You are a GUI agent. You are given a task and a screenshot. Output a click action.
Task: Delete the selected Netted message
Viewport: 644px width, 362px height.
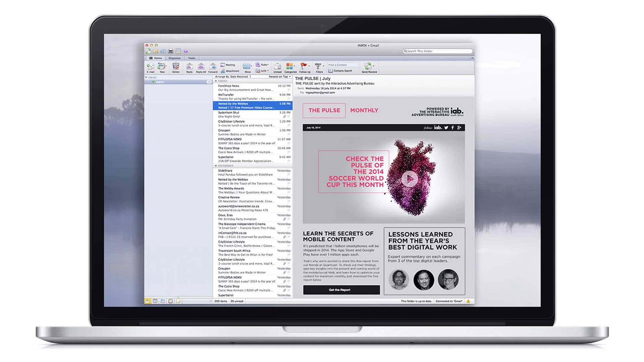coord(176,67)
